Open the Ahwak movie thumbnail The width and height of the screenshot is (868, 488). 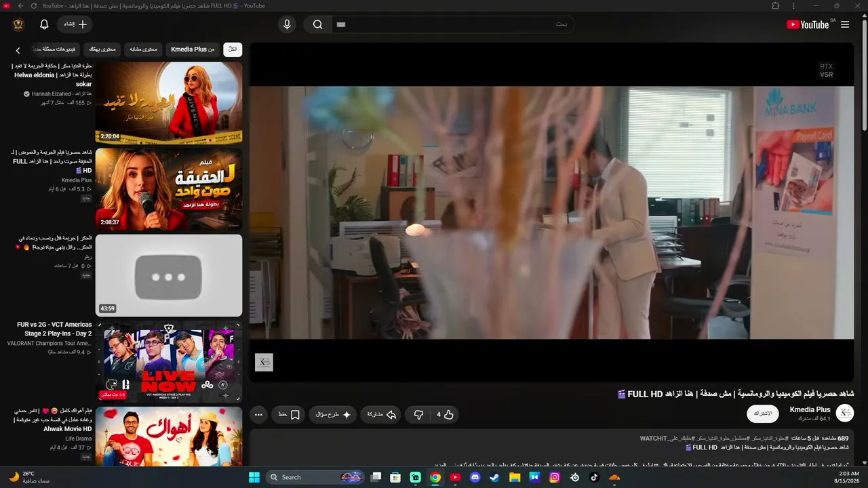169,436
